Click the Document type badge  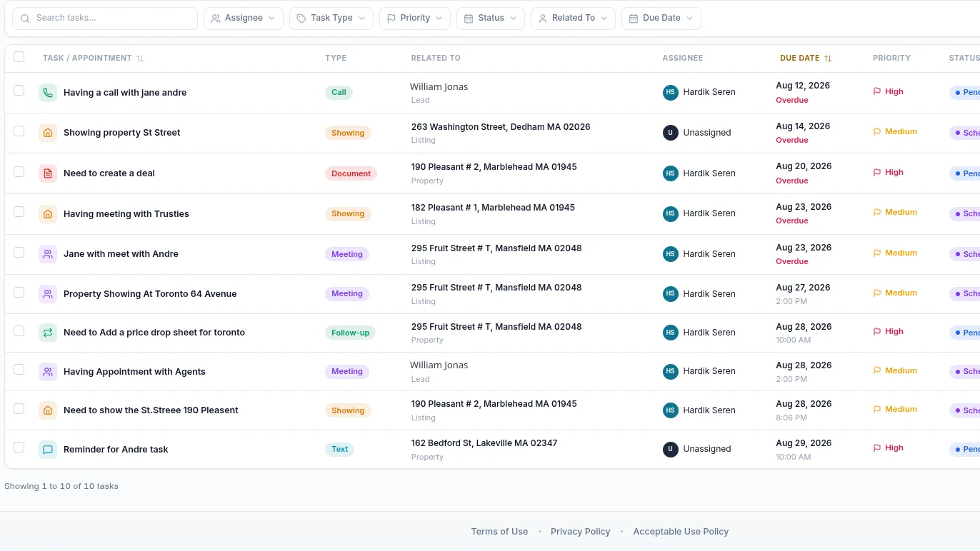pos(351,173)
